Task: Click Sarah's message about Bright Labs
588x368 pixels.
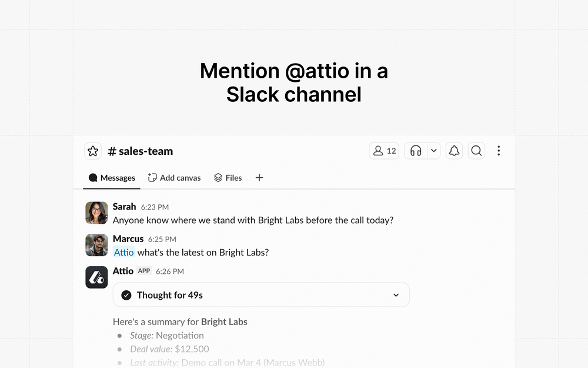Action: [x=253, y=220]
